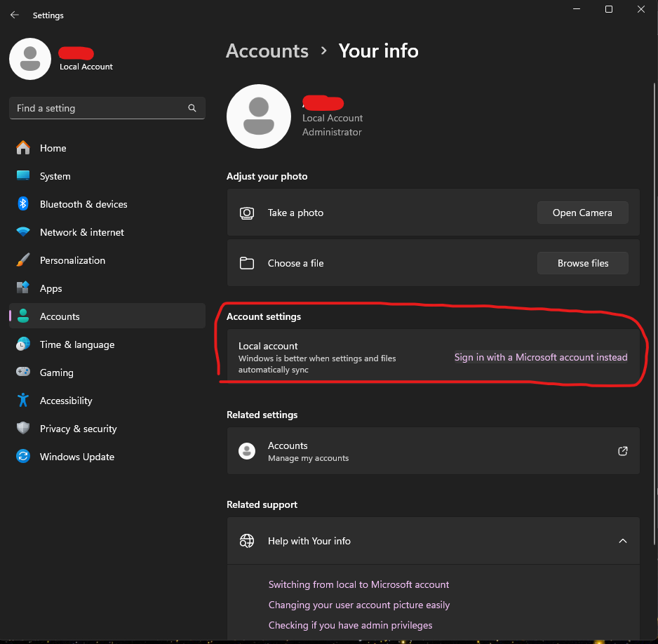Open the Windows Update page
Screen dimensions: 658x644
pos(107,457)
